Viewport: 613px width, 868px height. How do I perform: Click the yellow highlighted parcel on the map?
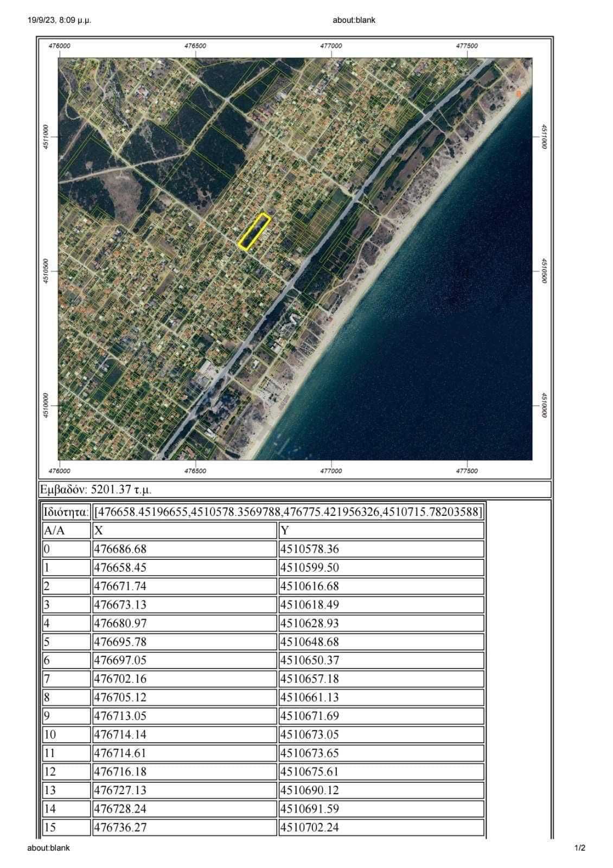pos(255,232)
